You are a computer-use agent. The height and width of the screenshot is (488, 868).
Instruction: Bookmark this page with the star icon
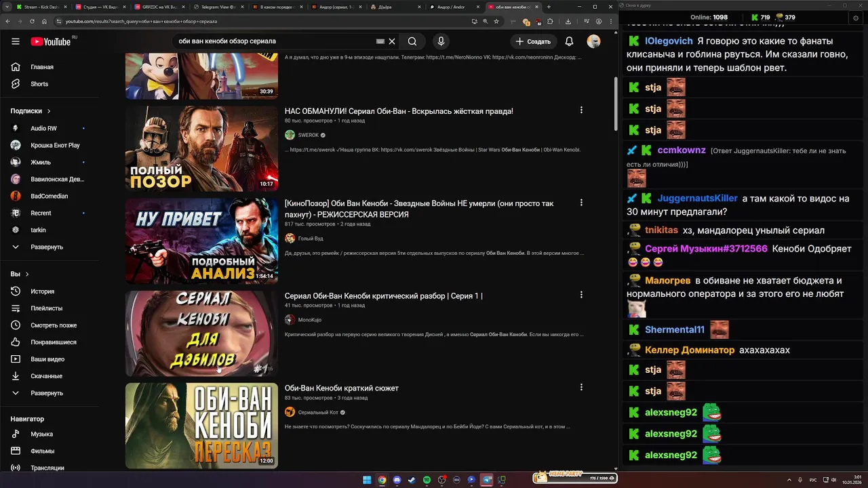pos(497,22)
